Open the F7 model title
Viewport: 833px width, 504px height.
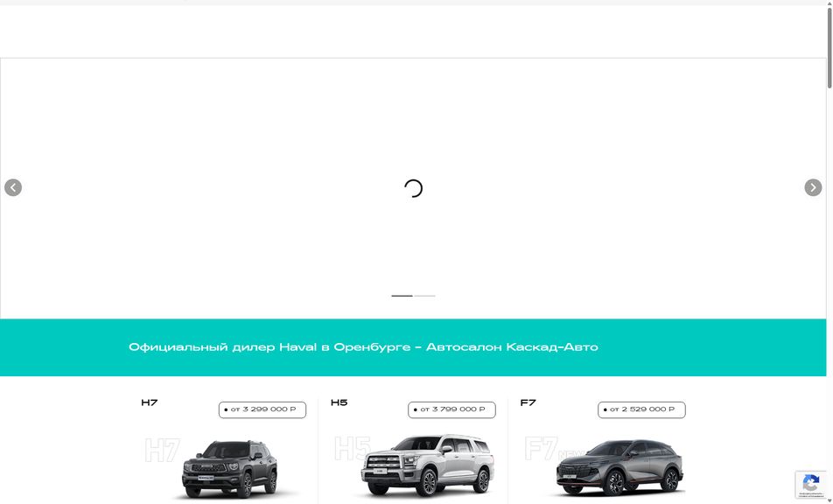[528, 402]
